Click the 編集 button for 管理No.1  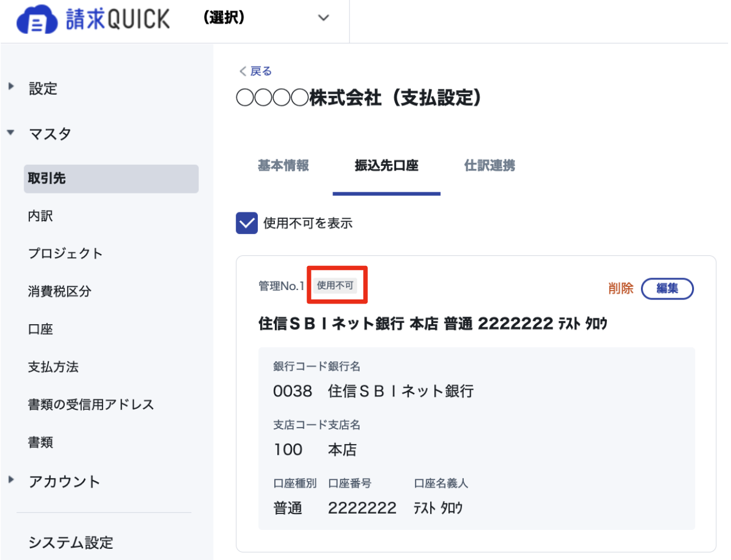667,288
